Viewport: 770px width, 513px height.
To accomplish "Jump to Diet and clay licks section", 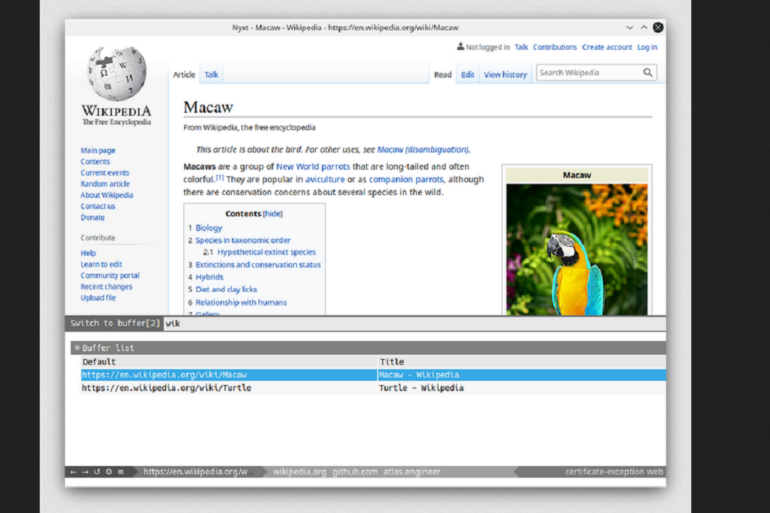I will [x=226, y=290].
